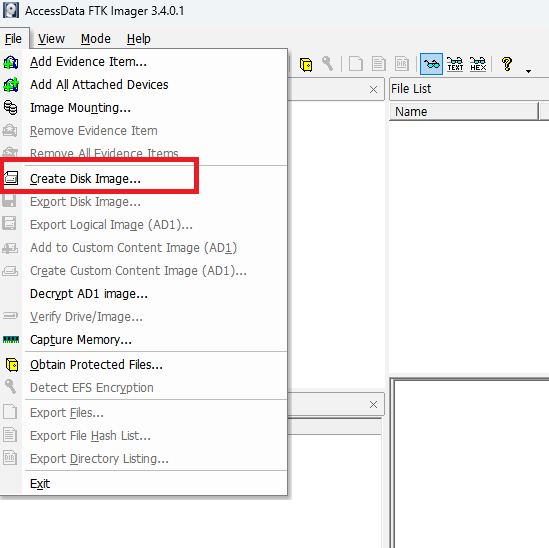This screenshot has width=549, height=548.
Task: Toggle automatic preview glasses icon
Action: pos(431,64)
